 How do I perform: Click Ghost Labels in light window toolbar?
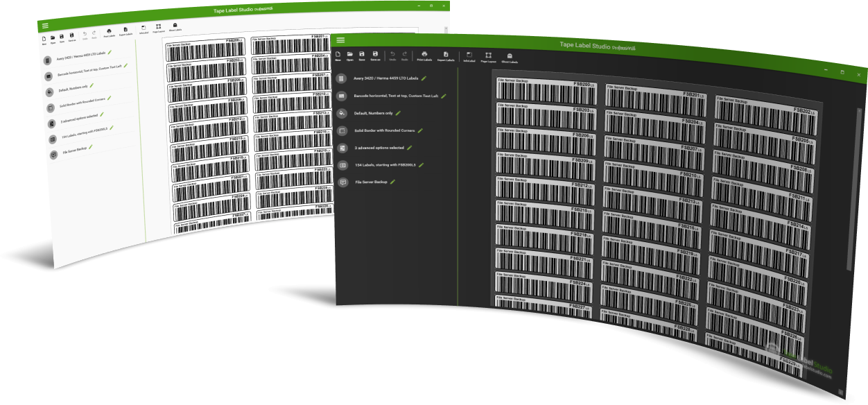tap(175, 26)
